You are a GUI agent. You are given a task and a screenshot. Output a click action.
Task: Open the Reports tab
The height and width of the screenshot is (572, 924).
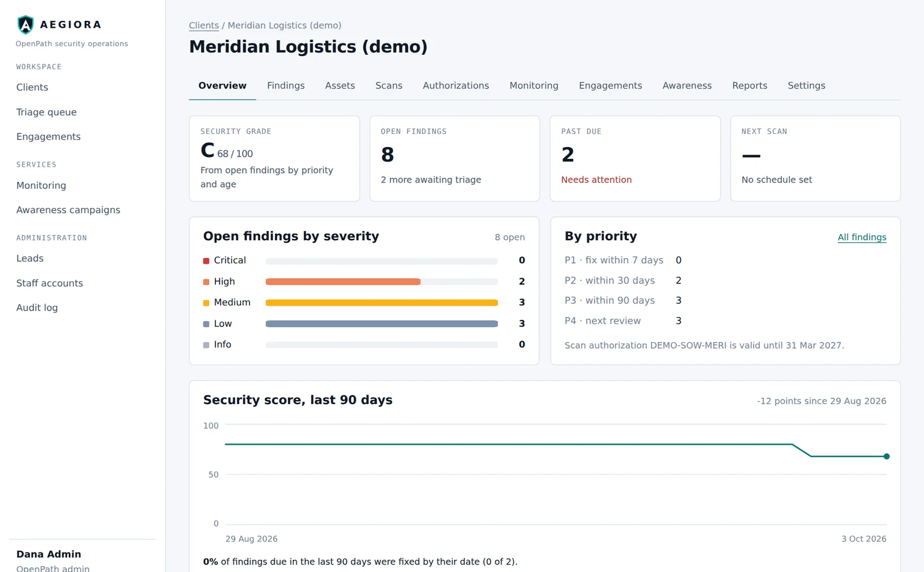[x=750, y=85]
